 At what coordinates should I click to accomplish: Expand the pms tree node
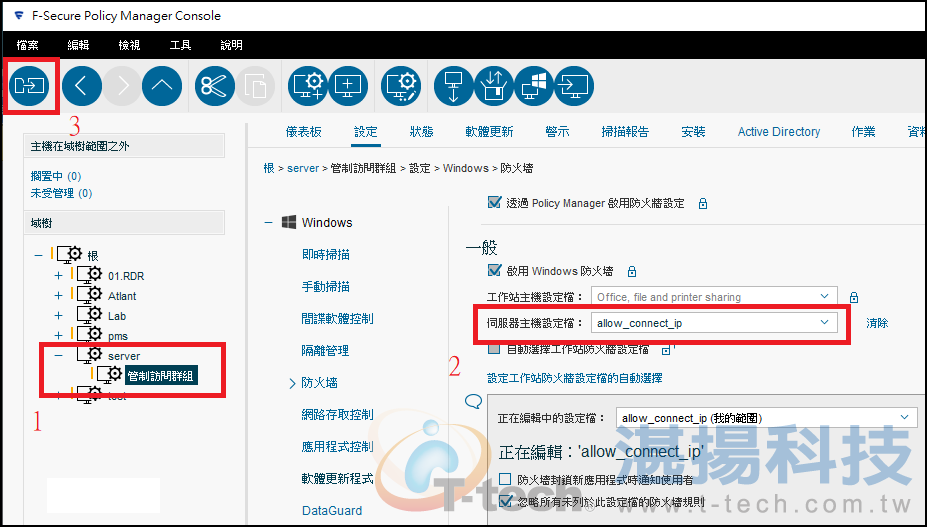(59, 336)
